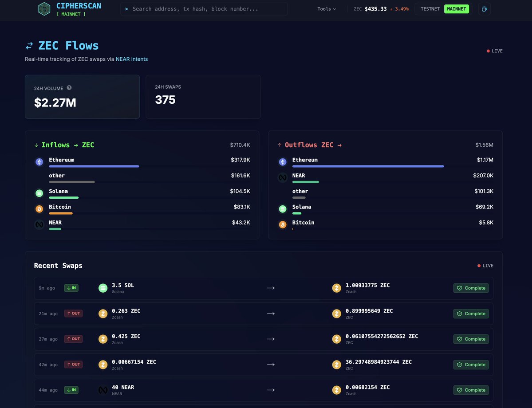Click the 'other' inflow value $161.6K
Viewport: 532px width, 408px height.
[240, 175]
